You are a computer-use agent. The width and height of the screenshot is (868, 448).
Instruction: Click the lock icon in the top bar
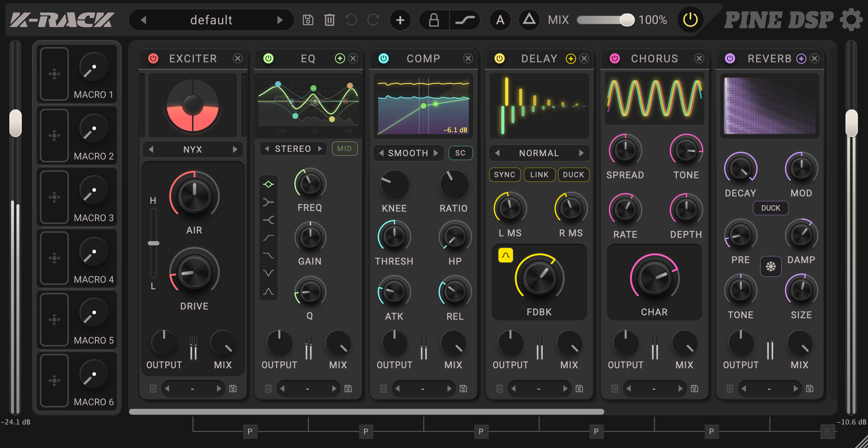click(x=434, y=20)
